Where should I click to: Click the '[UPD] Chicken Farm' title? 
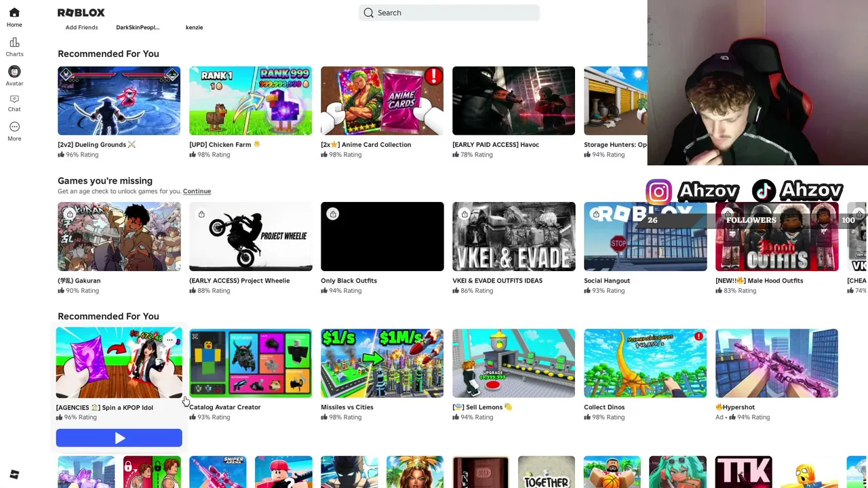tap(224, 144)
